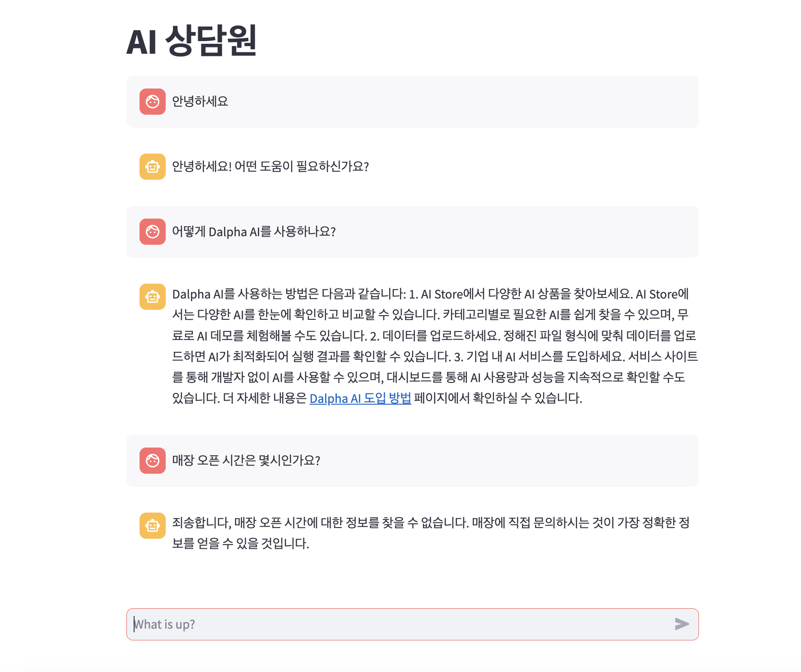Click the robot avatar beside the 죄송합니다 reply
The height and width of the screenshot is (672, 801).
tap(153, 526)
